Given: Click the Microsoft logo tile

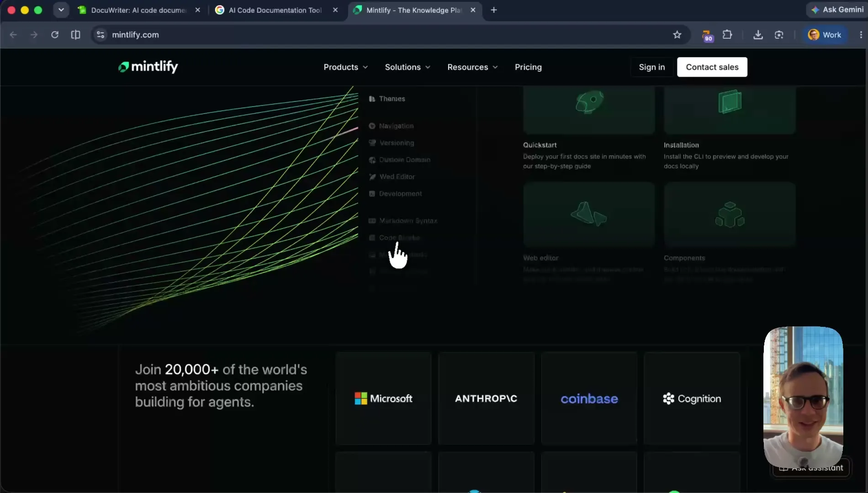Looking at the screenshot, I should (383, 398).
